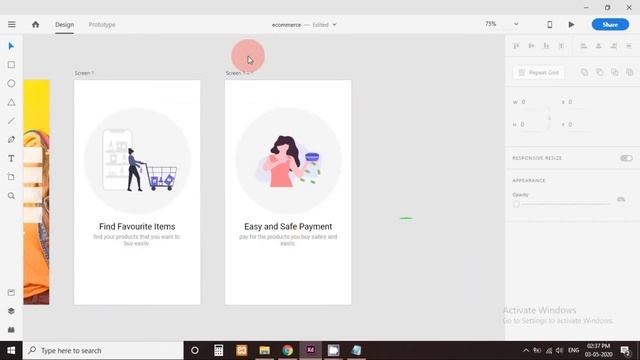Click distribute vertically icon
The image size is (640, 360).
pyautogui.click(x=561, y=46)
